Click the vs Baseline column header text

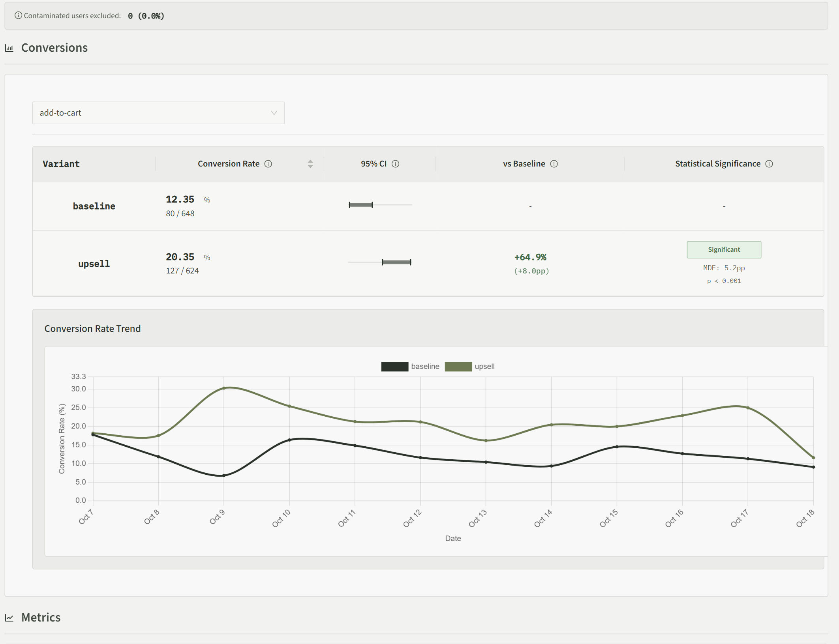524,164
